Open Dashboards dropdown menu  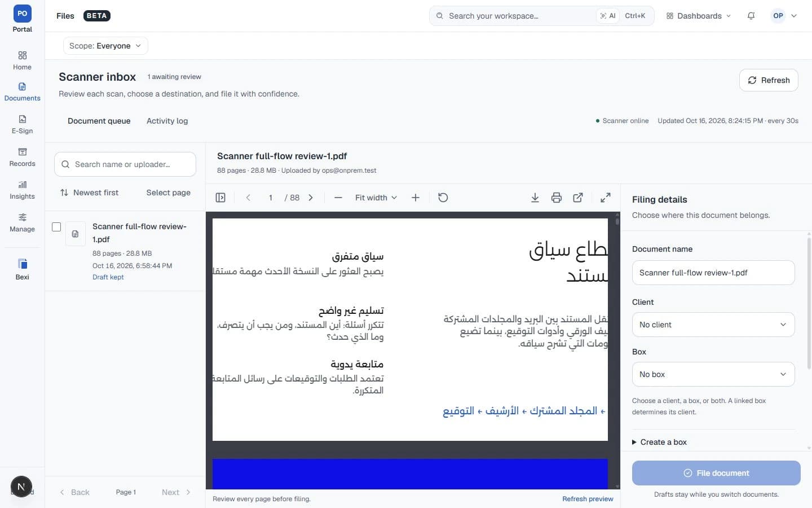pos(698,16)
